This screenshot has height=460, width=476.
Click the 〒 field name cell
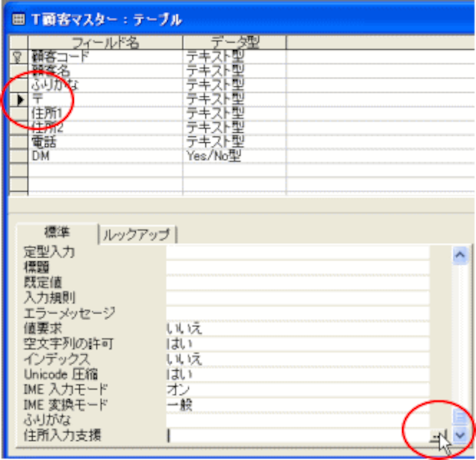(105, 99)
